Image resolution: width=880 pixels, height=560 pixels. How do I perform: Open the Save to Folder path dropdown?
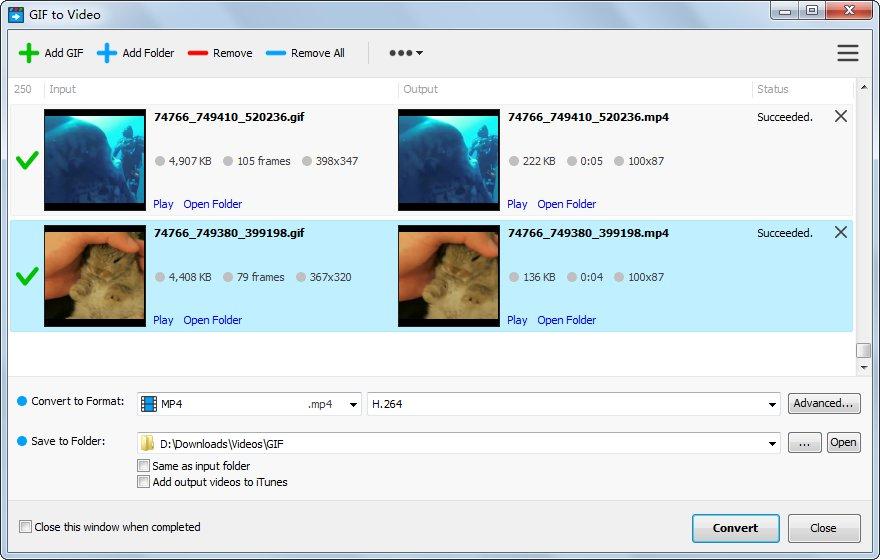coord(772,443)
